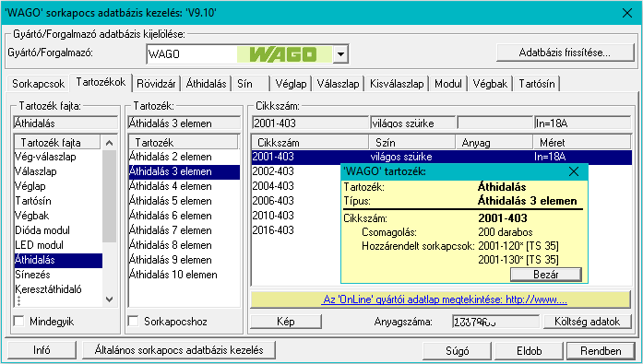Screen dimensions: 643x364
Task: Click the Kép button
Action: 286,322
